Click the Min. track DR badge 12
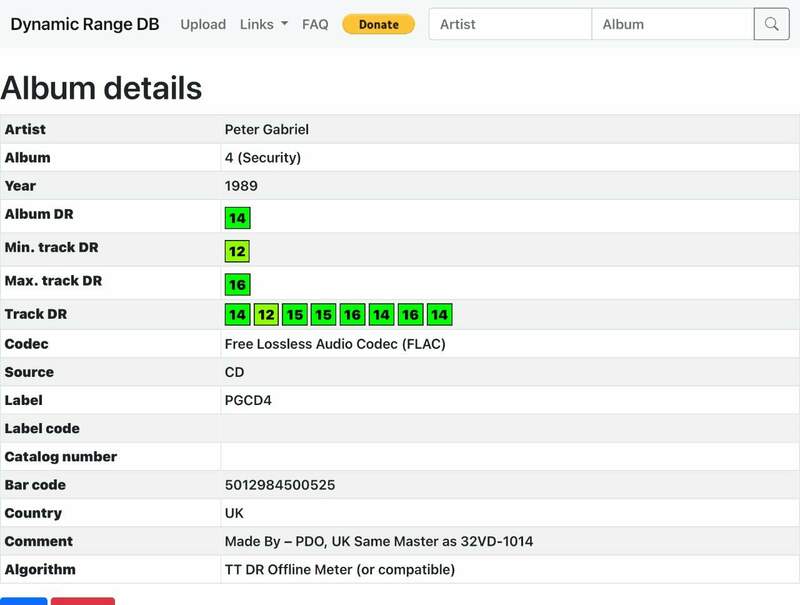 (x=237, y=251)
